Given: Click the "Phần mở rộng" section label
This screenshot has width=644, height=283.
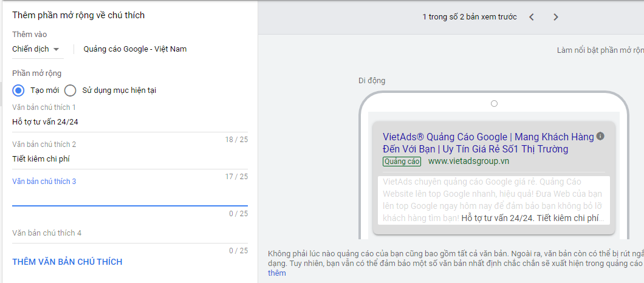Looking at the screenshot, I should coord(36,73).
